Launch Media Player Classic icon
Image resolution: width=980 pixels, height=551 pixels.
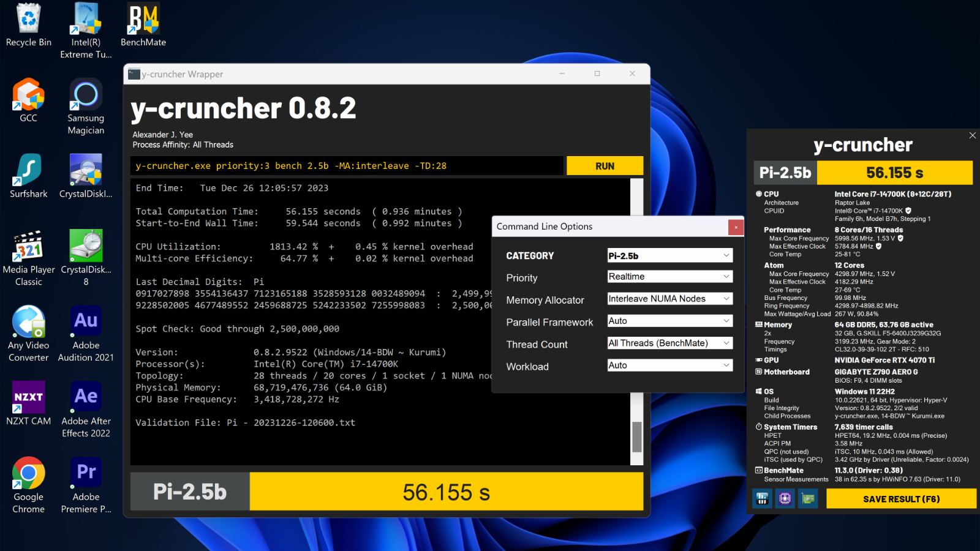point(28,258)
